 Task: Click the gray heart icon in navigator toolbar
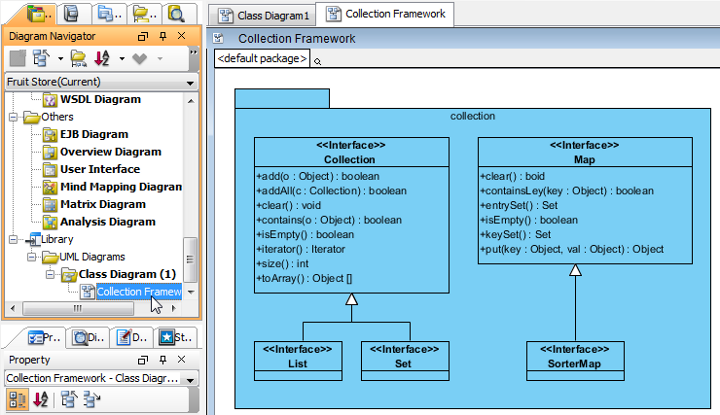[x=140, y=58]
